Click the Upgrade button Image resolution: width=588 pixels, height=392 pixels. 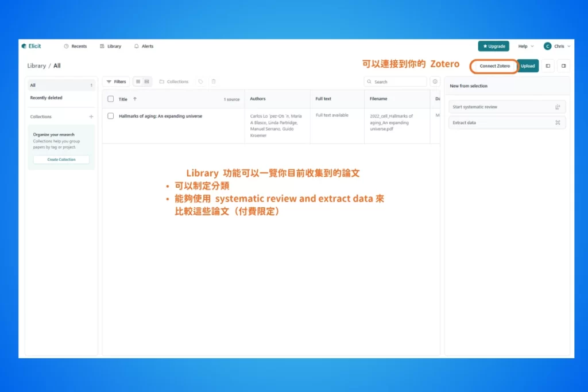493,46
